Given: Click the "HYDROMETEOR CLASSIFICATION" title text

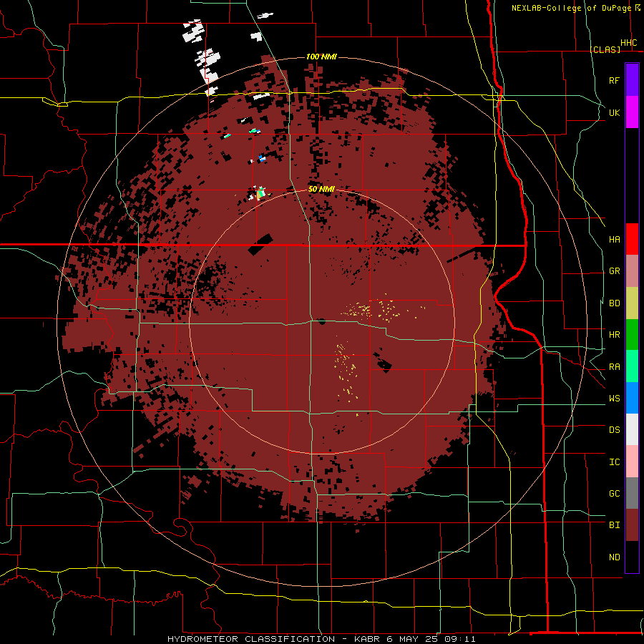Looking at the screenshot, I should click(251, 639).
